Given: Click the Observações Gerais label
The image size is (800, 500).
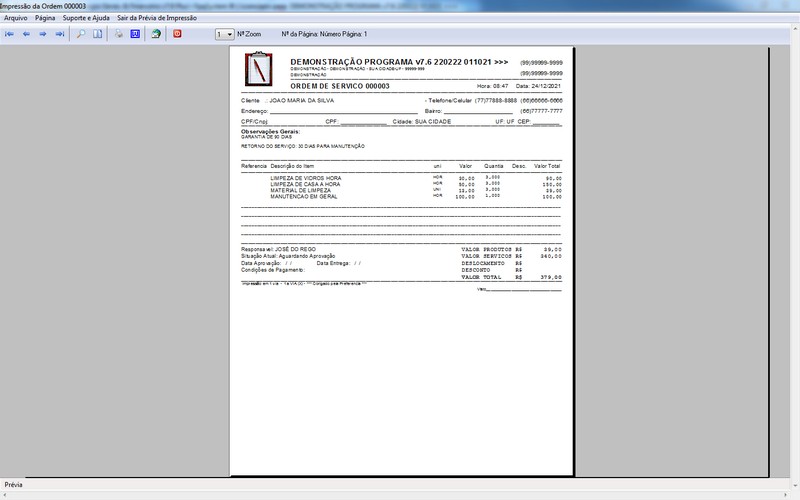Looking at the screenshot, I should (270, 132).
